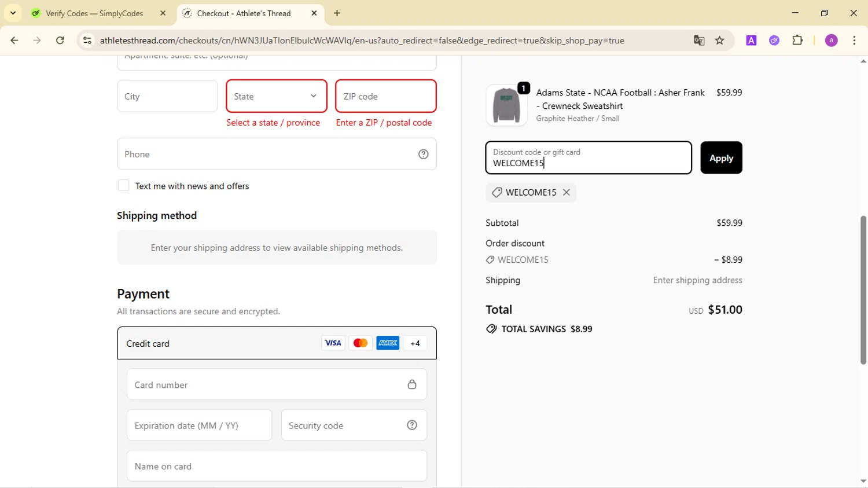This screenshot has width=868, height=488.
Task: Click the Adams State sweatshirt product title
Action: click(x=620, y=99)
